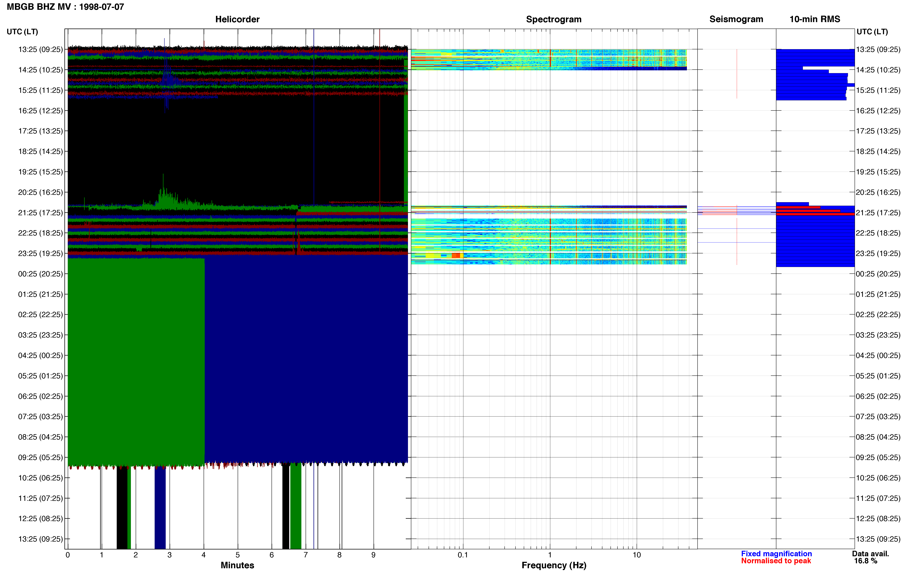
Task: Click the title 'MBGB BHZ MV : 1998-07-07'
Action: (x=65, y=6)
